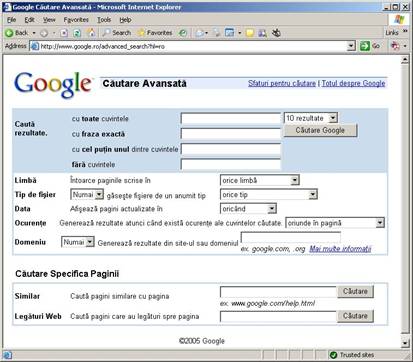Click the 'fără cuvintele' input field

tap(231, 164)
